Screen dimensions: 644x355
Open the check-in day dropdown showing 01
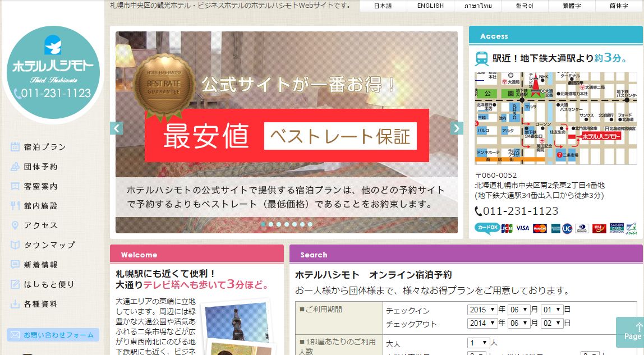coord(551,310)
